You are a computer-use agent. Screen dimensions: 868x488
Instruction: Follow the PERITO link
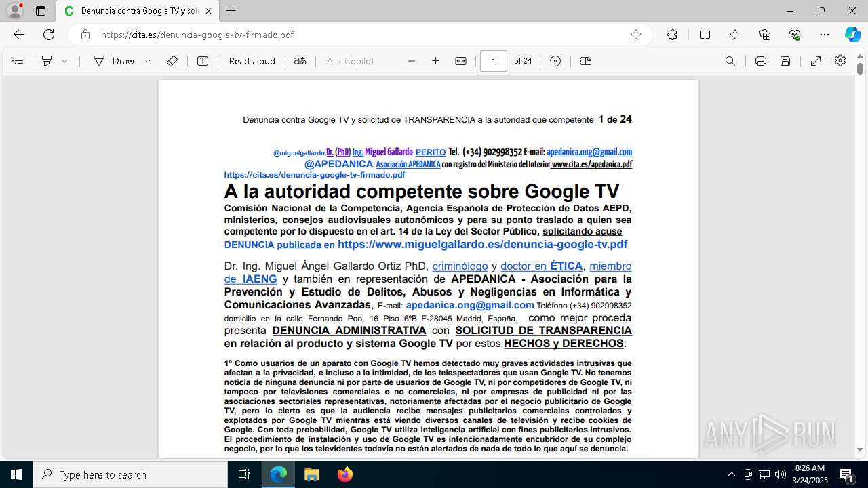[431, 152]
